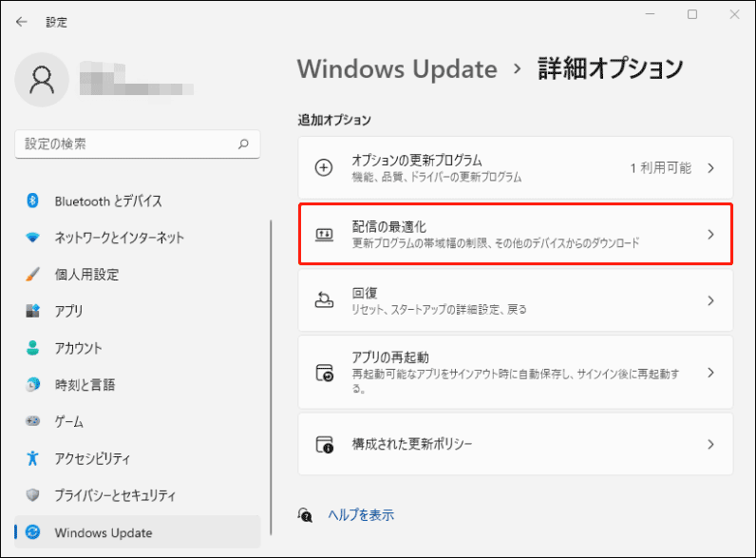The height and width of the screenshot is (558, 756).
Task: Click the sidebar vertical scrollbar
Action: coord(271,377)
